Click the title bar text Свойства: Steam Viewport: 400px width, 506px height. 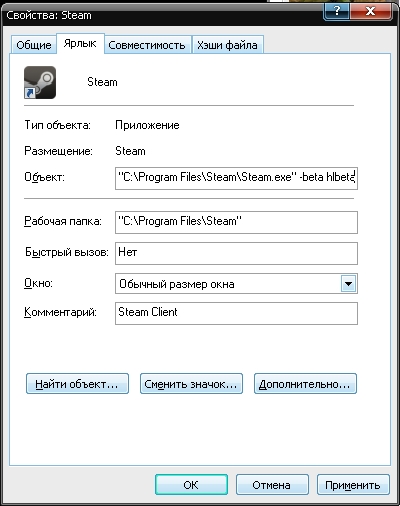point(49,15)
